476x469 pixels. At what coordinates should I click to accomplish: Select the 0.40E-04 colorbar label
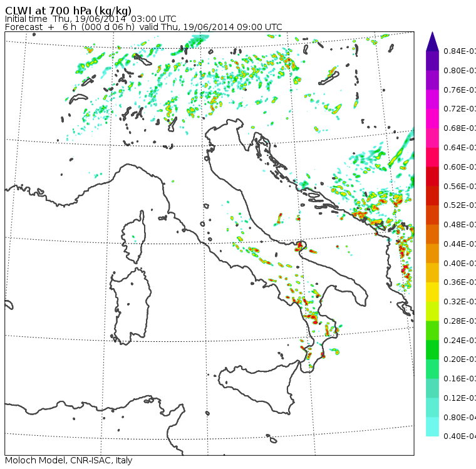tap(459, 436)
